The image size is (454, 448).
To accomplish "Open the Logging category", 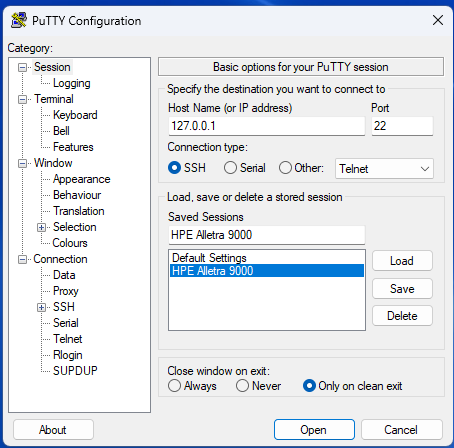I will coord(72,83).
